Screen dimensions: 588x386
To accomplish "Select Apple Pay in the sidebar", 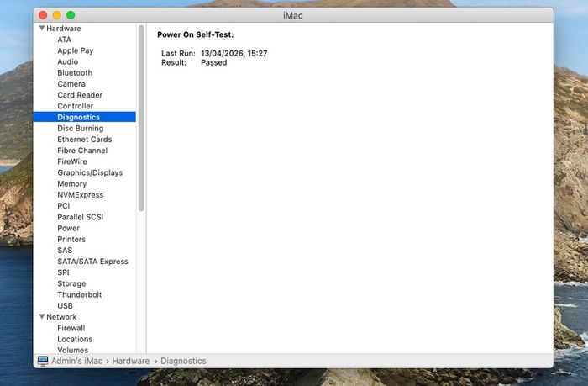I will 76,50.
